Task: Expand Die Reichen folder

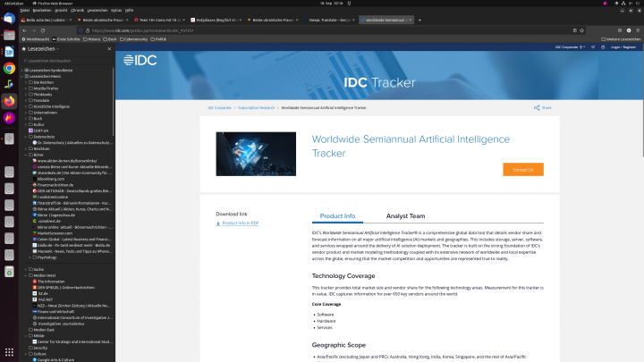Action: (26, 82)
